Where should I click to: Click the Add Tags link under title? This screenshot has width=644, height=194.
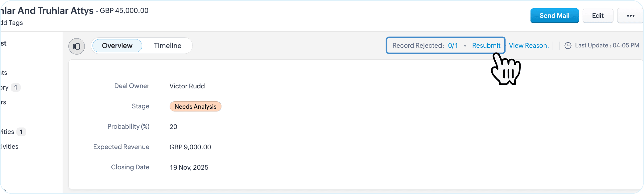(x=11, y=23)
